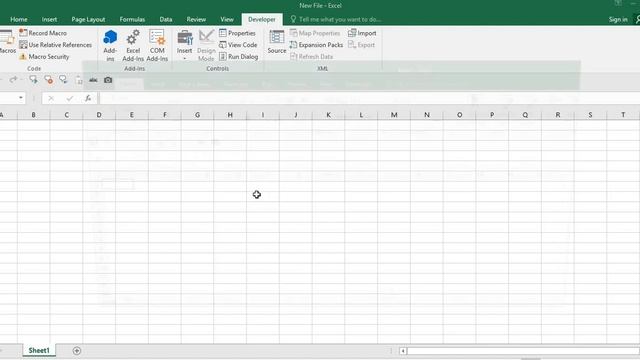Select column H header
Image resolution: width=640 pixels, height=360 pixels.
pos(230,115)
